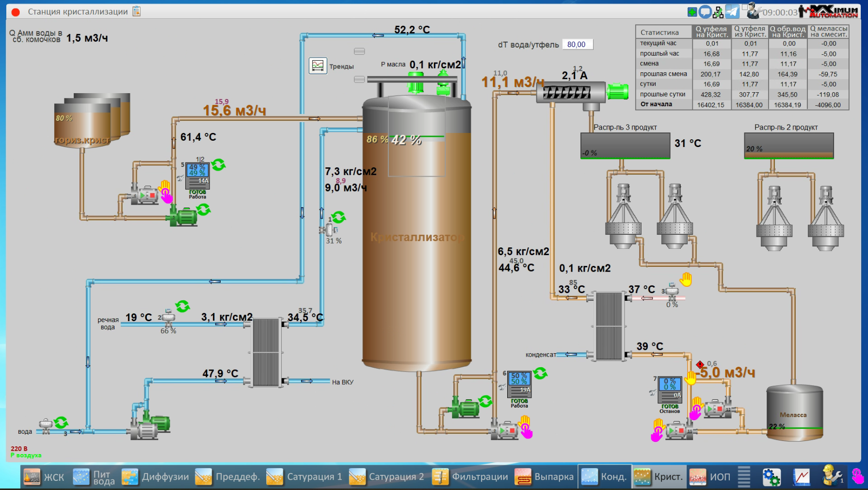The width and height of the screenshot is (868, 490).
Task: Select the 31 % valve on the water line
Action: pos(329,229)
